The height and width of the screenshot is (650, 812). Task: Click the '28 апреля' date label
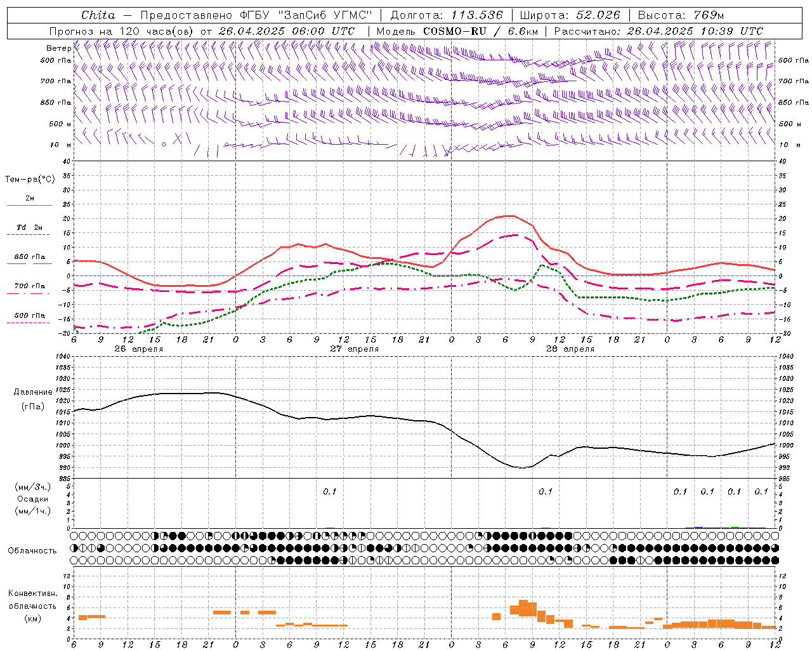point(570,349)
